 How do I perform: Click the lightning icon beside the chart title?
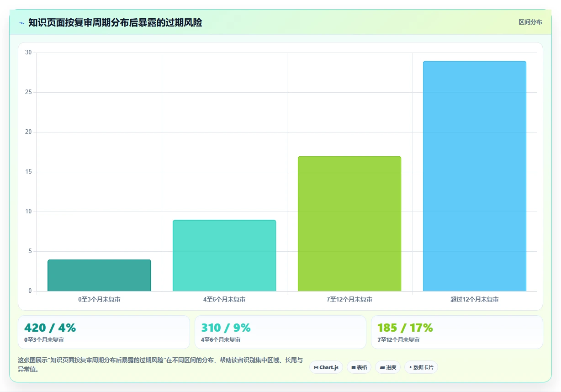click(22, 23)
